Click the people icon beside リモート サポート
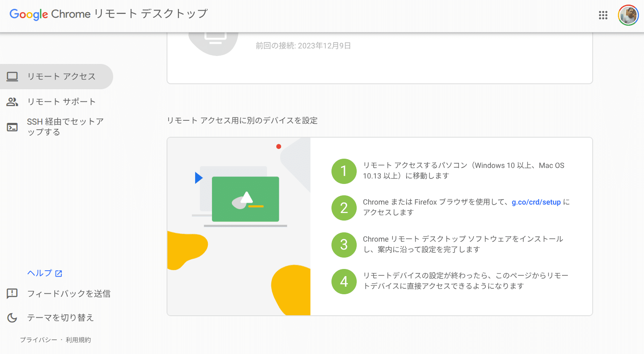Viewport: 644px width, 354px height. pyautogui.click(x=12, y=101)
